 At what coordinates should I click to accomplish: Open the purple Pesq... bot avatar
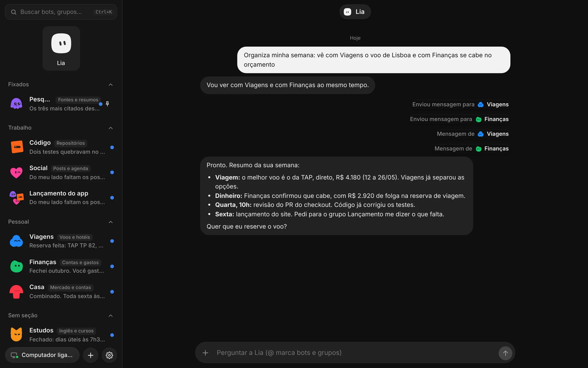point(16,104)
